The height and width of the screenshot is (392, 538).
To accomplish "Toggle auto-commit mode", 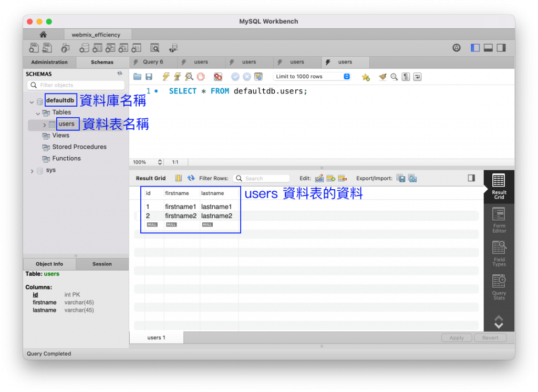I will coord(258,77).
